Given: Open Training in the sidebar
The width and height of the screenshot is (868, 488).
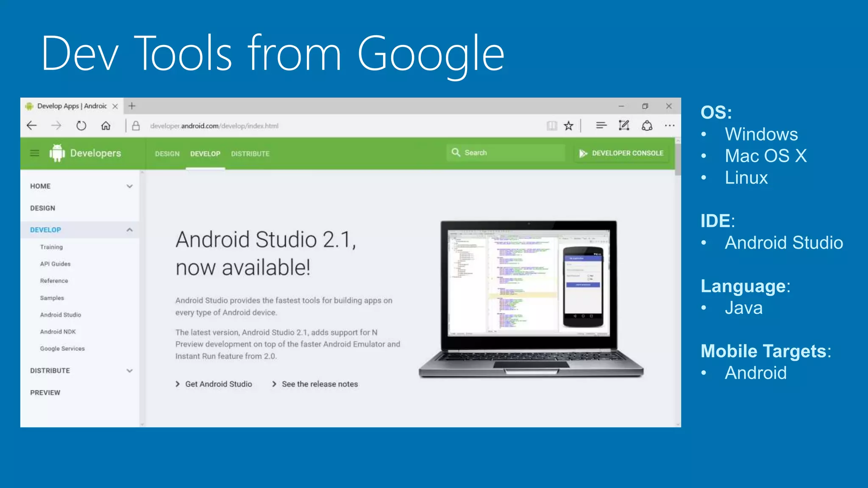Looking at the screenshot, I should click(51, 247).
